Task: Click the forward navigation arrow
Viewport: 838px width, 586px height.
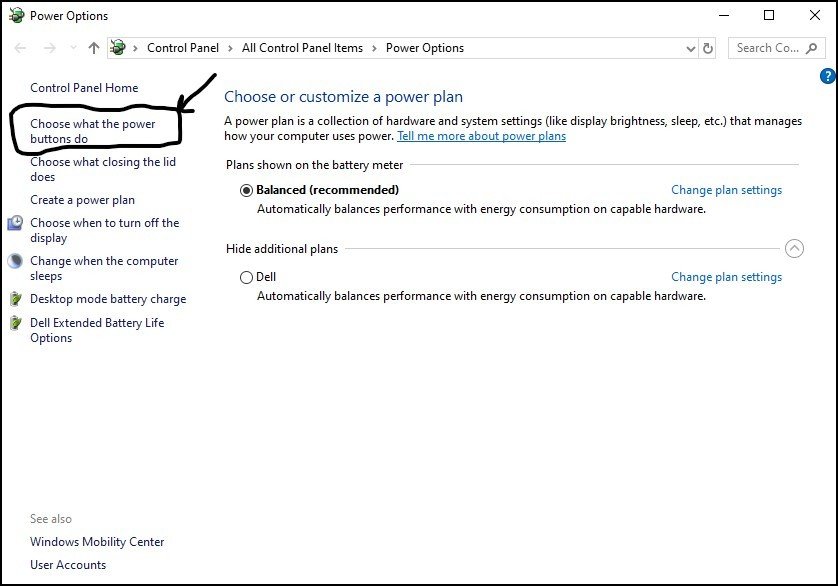Action: tap(50, 48)
